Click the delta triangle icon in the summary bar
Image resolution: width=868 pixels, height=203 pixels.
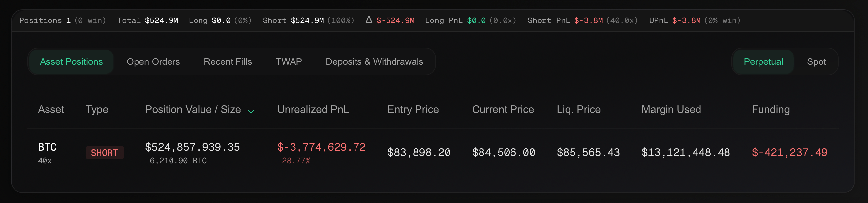[x=369, y=20]
